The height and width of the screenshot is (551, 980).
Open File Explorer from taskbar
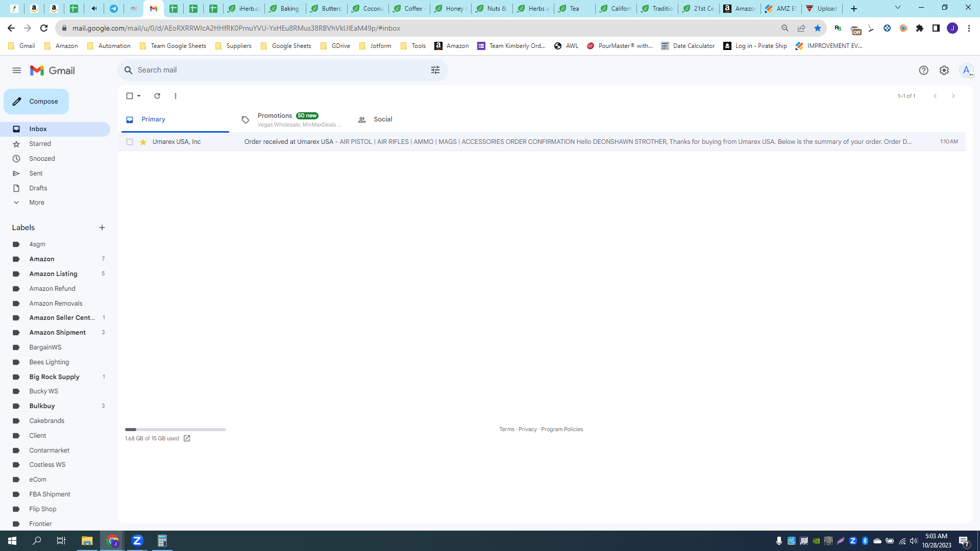pyautogui.click(x=87, y=541)
